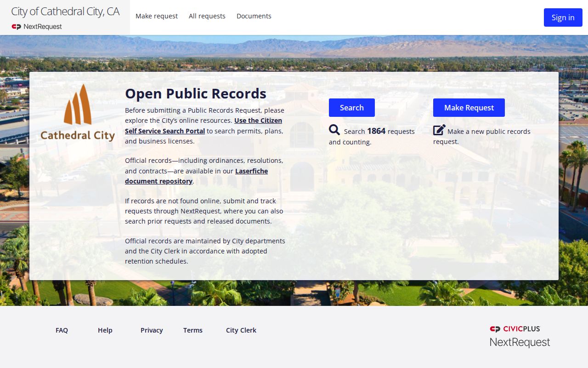Click the magnifying glass search icon
588x368 pixels.
(x=334, y=130)
